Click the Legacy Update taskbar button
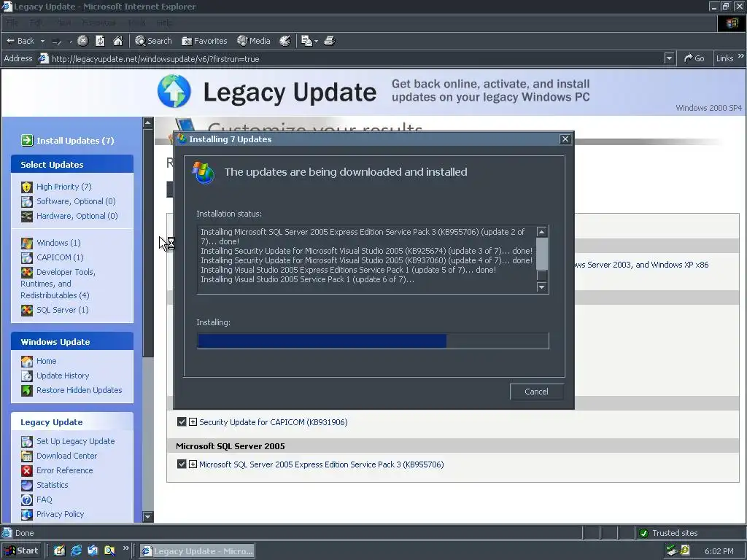This screenshot has width=747, height=560. (197, 551)
